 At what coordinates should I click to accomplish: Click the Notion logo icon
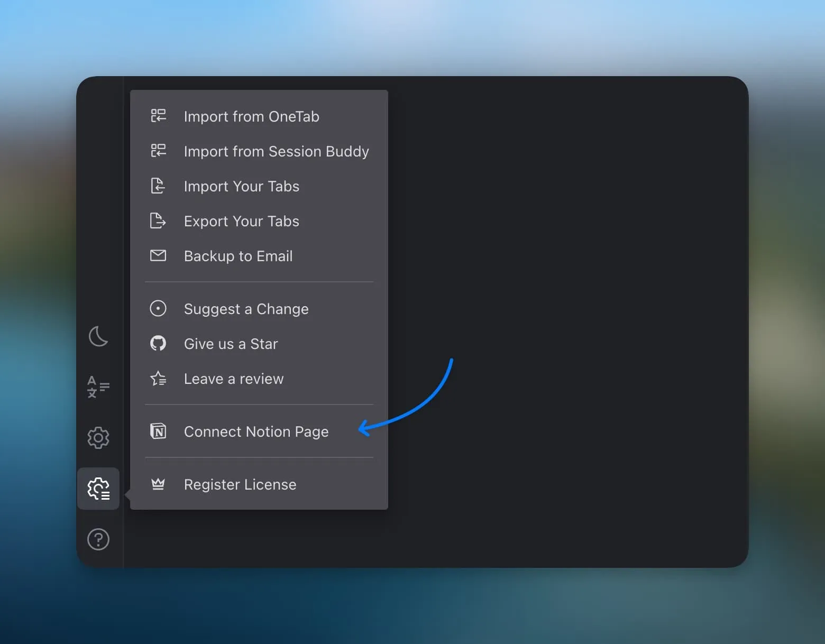[x=158, y=431]
